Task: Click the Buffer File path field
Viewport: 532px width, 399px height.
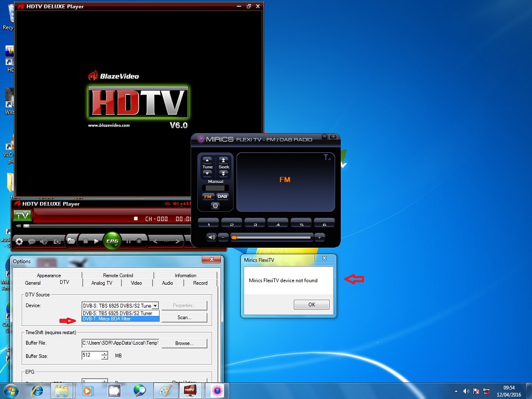Action: click(120, 343)
